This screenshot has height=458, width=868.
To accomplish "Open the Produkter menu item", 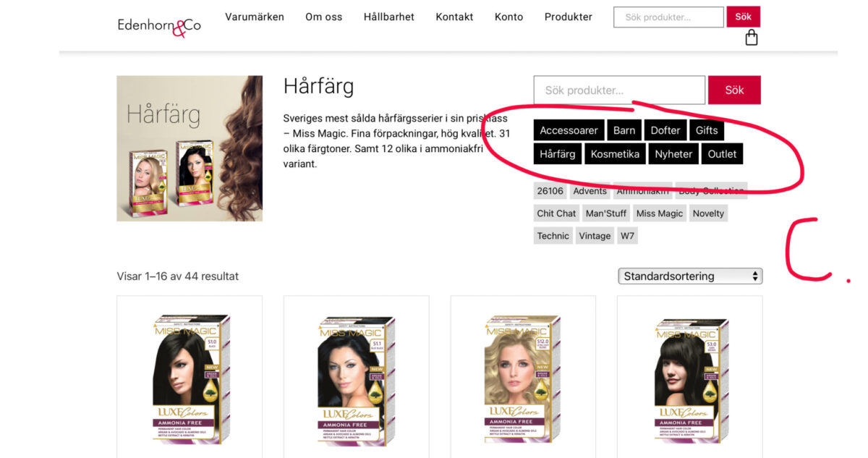I will click(x=569, y=17).
